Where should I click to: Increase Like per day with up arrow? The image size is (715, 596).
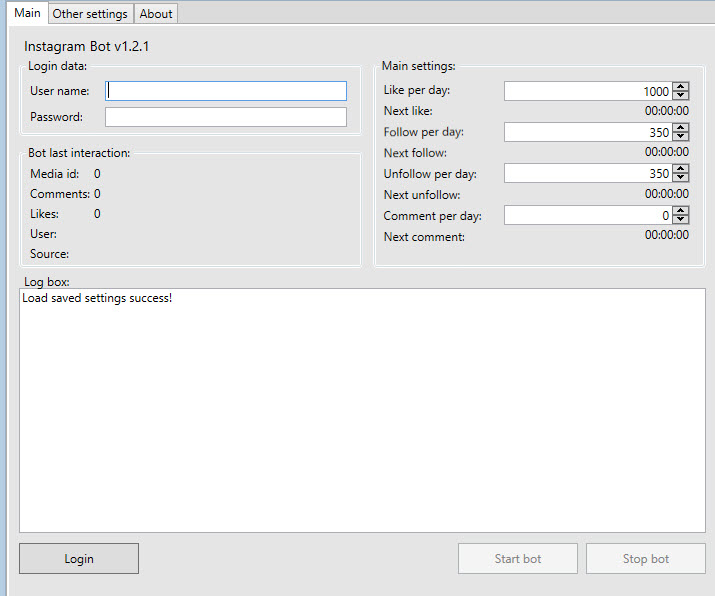[x=680, y=86]
